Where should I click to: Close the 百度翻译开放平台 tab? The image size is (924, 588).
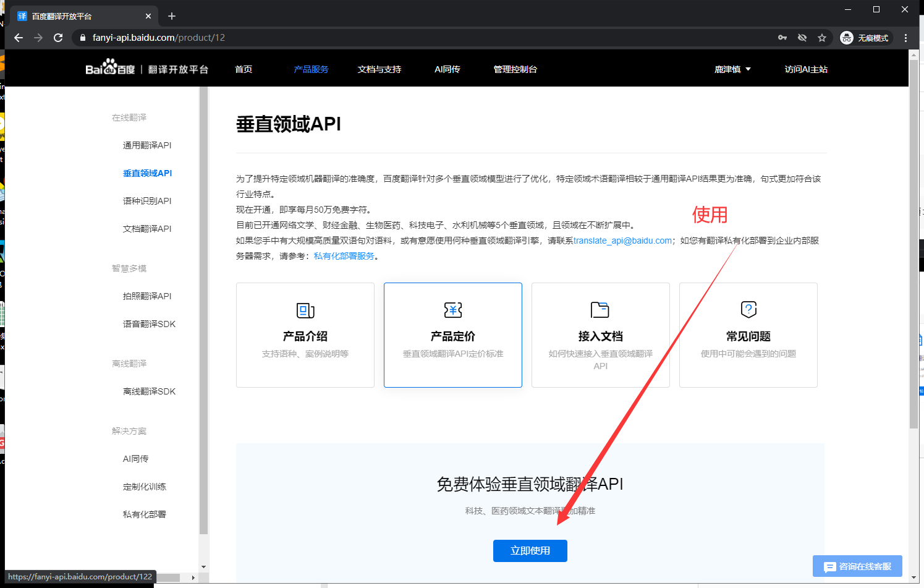[x=148, y=16]
